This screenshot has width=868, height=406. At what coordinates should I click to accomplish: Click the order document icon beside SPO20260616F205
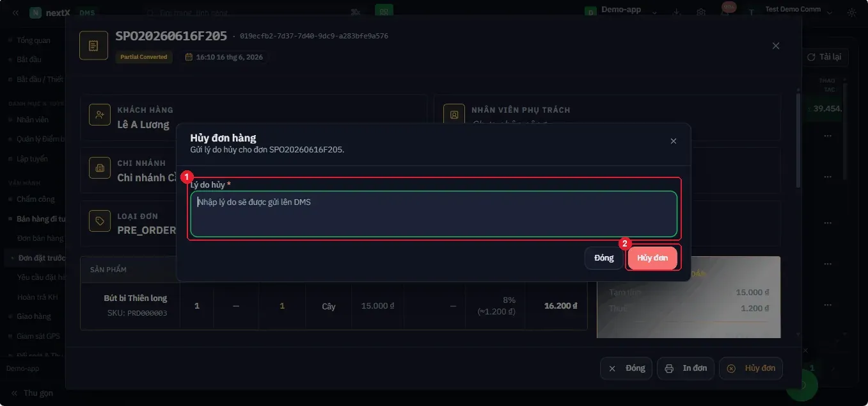[x=93, y=45]
